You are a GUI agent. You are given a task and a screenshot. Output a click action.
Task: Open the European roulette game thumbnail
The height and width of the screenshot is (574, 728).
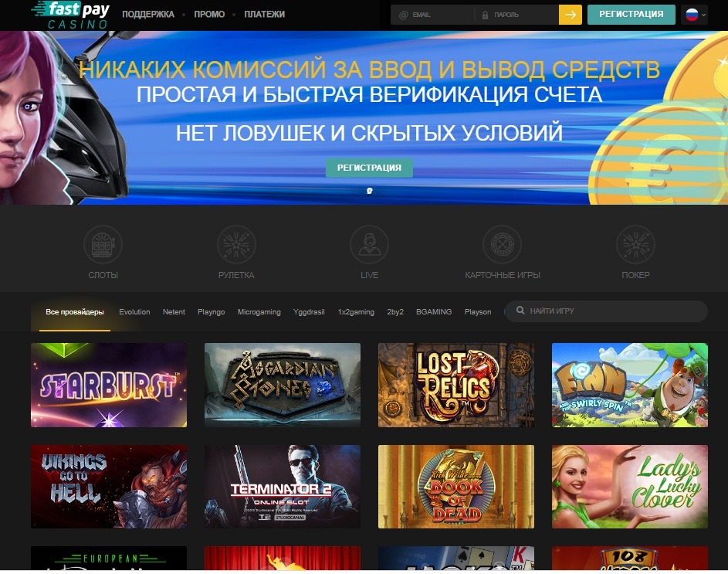pos(109,559)
